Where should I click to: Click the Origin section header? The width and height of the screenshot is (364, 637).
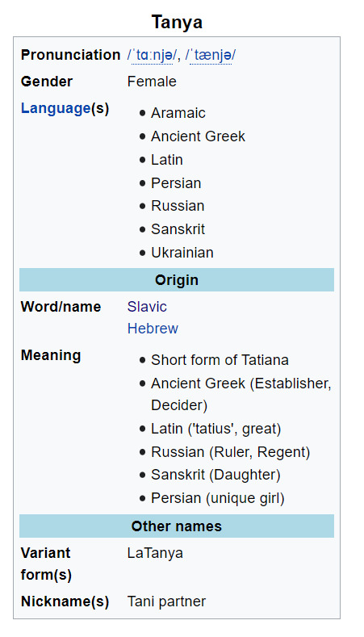click(x=177, y=280)
